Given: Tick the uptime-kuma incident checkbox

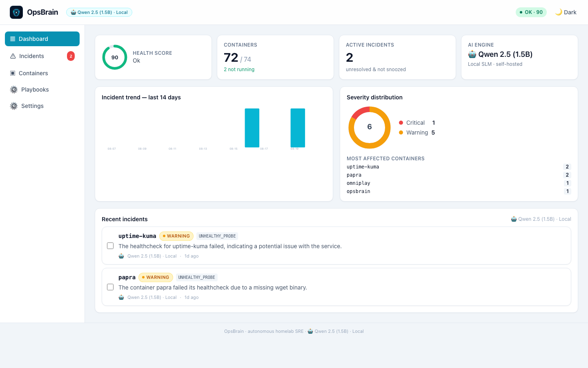Looking at the screenshot, I should (110, 246).
